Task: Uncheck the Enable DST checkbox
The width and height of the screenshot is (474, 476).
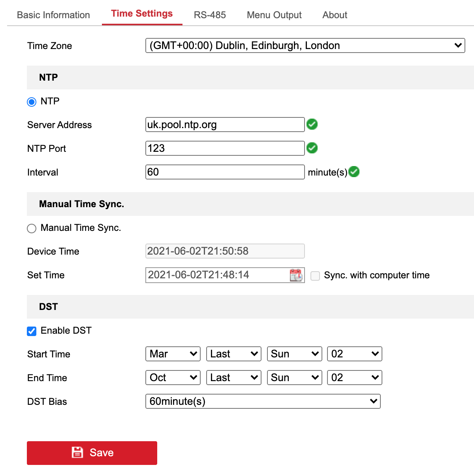Action: pos(32,331)
